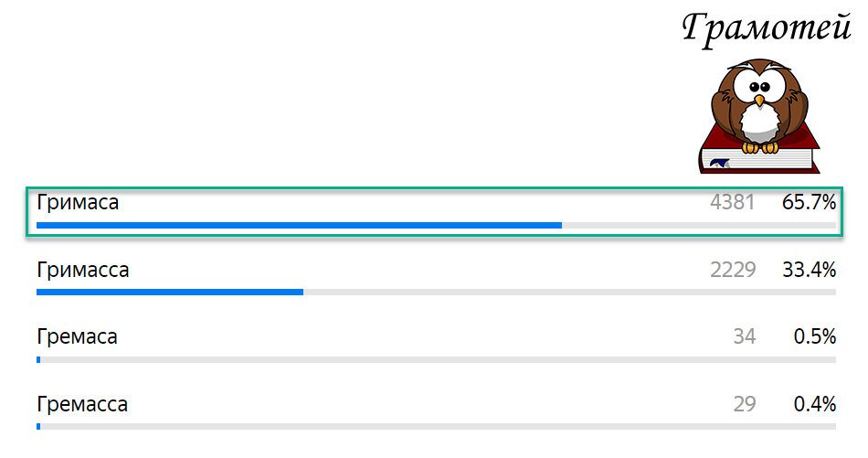Screen dimensions: 868x458
Task: Click the Гремаса result bar
Action: tap(436, 359)
